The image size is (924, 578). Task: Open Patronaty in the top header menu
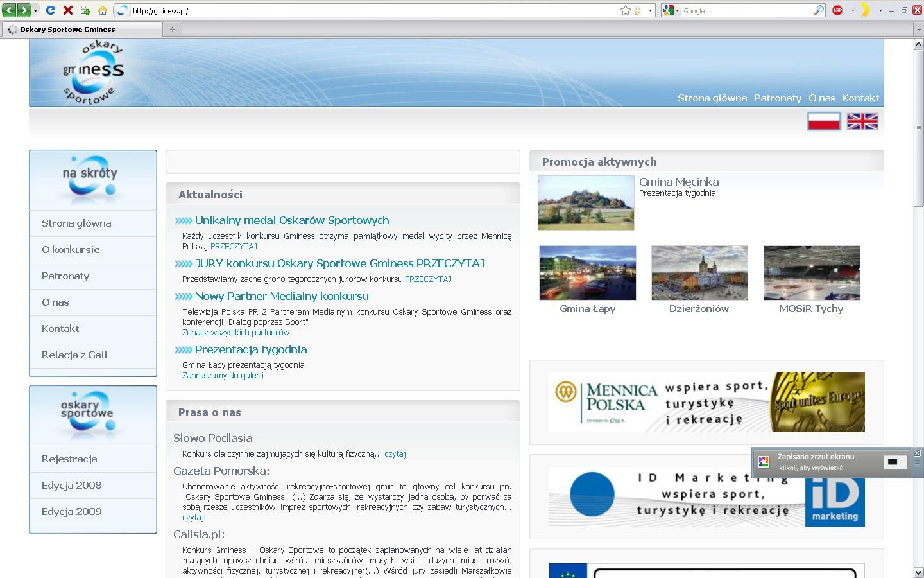point(777,98)
